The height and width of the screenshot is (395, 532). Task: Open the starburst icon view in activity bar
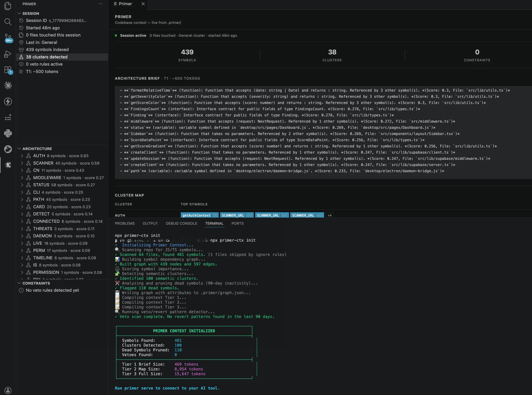click(8, 86)
